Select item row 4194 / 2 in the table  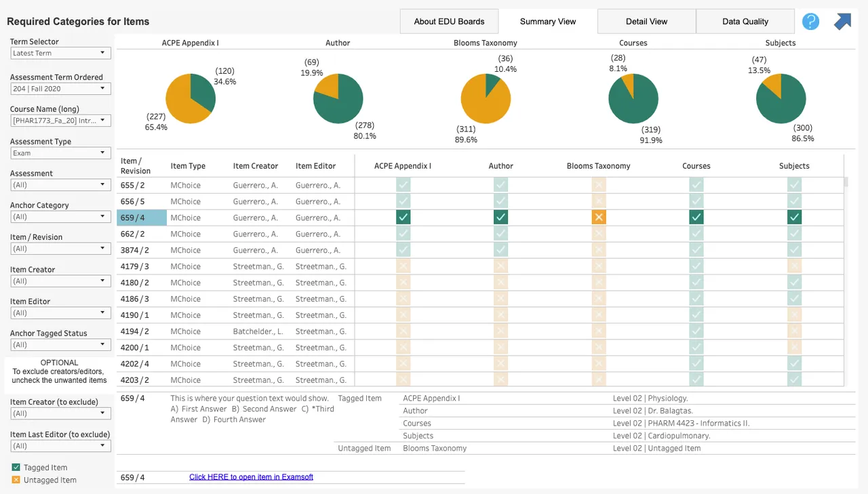[x=235, y=331]
